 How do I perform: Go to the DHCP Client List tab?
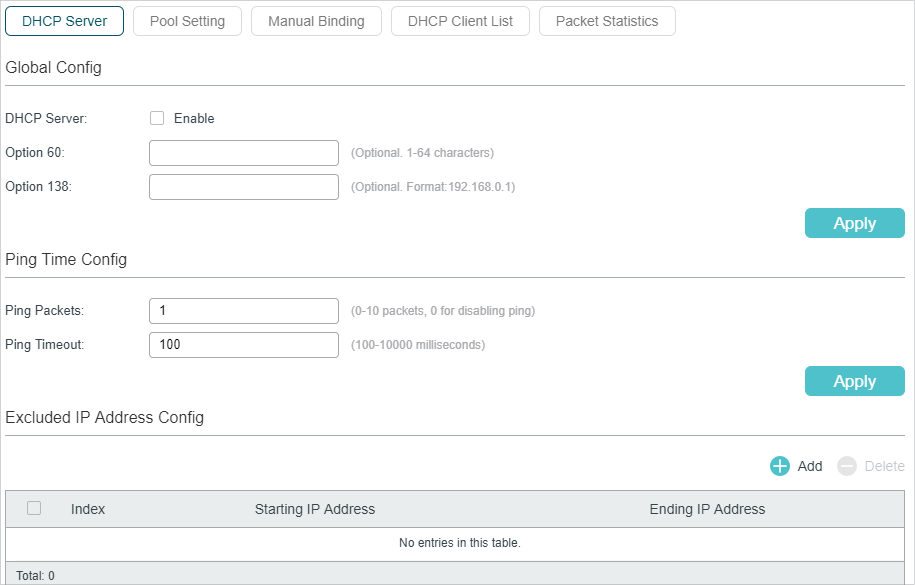[460, 21]
